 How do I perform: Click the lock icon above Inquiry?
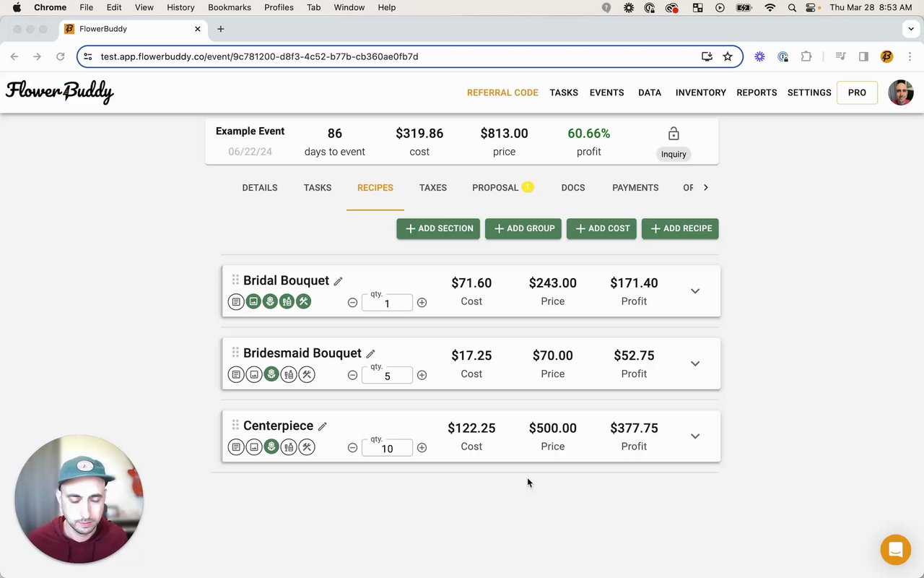pyautogui.click(x=674, y=134)
